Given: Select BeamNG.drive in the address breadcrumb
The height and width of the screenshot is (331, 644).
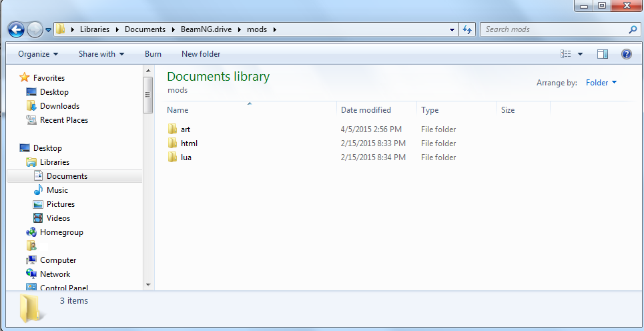Looking at the screenshot, I should pyautogui.click(x=206, y=29).
